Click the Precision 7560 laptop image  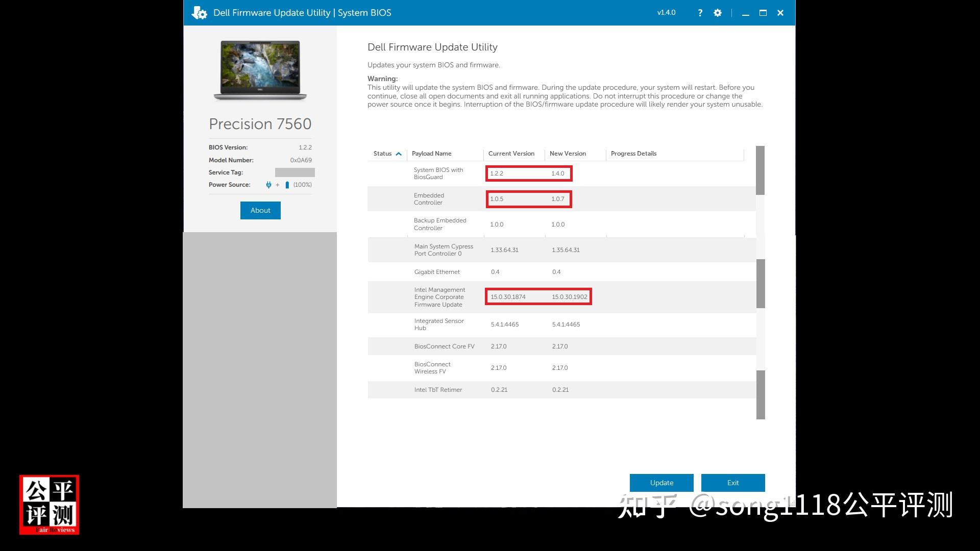(260, 70)
